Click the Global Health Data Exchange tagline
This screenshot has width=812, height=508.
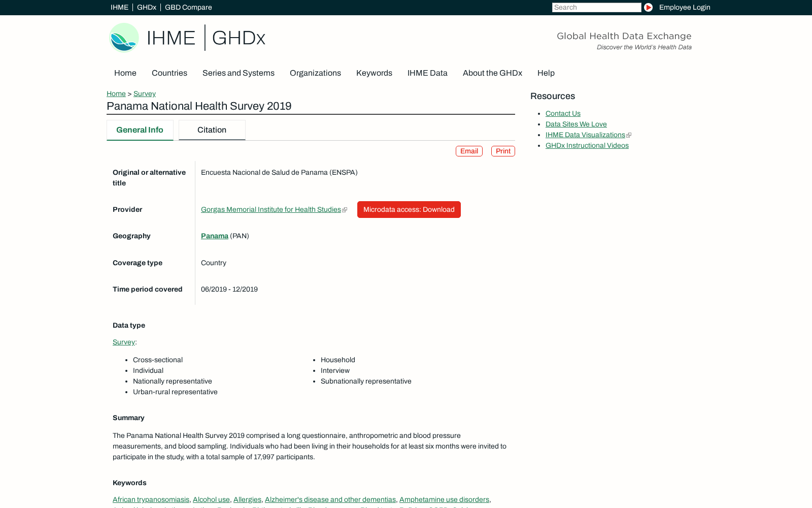pyautogui.click(x=624, y=36)
